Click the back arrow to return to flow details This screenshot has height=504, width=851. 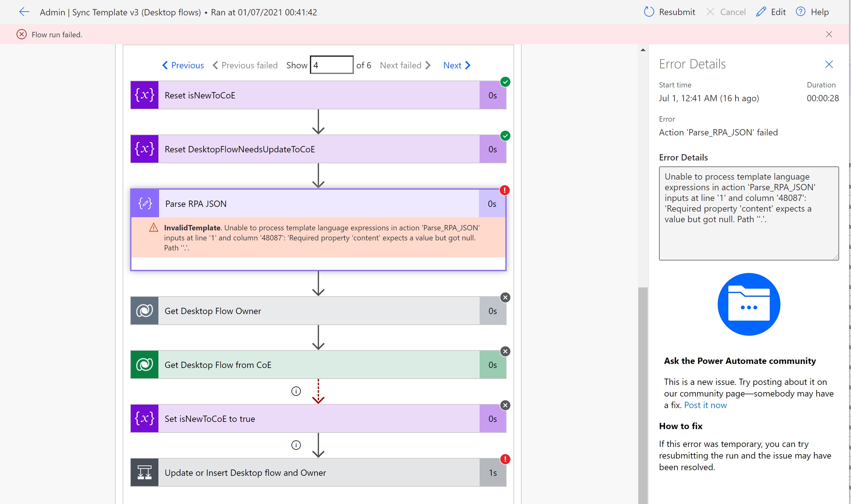[24, 12]
